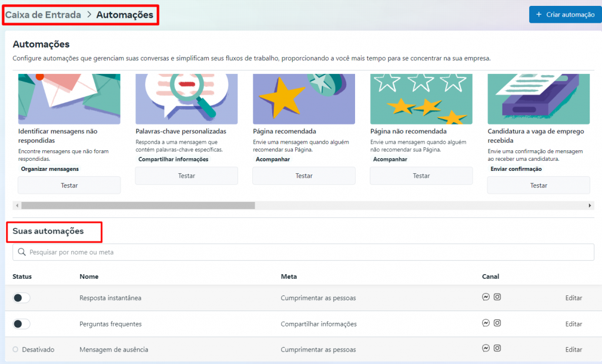The image size is (602, 364).
Task: Click Instagram icon in Perguntas frequentes row
Action: [x=497, y=323]
